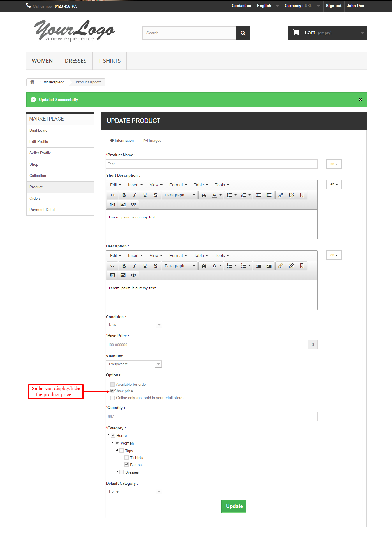This screenshot has width=392, height=540.
Task: Insert link in Short Description editor
Action: pos(280,195)
